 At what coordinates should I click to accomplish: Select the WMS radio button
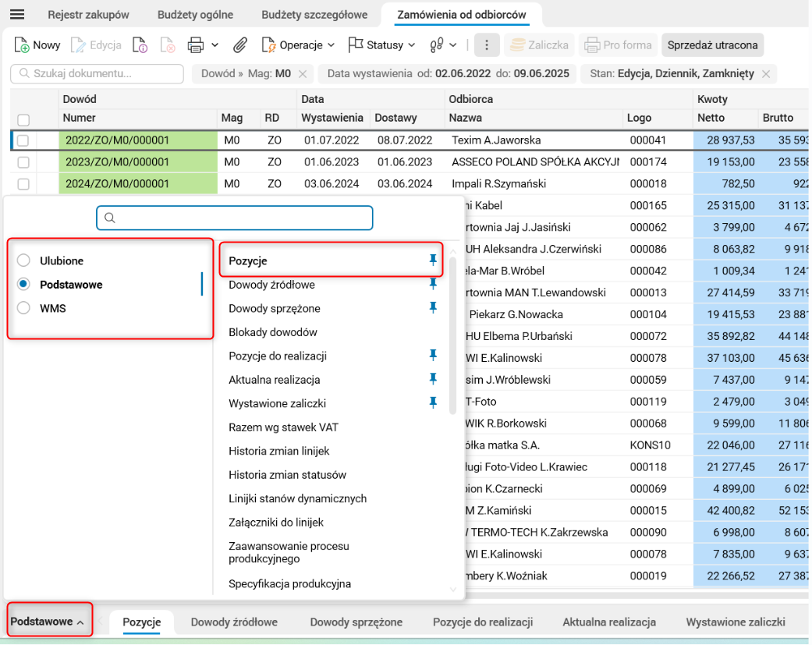pos(23,308)
